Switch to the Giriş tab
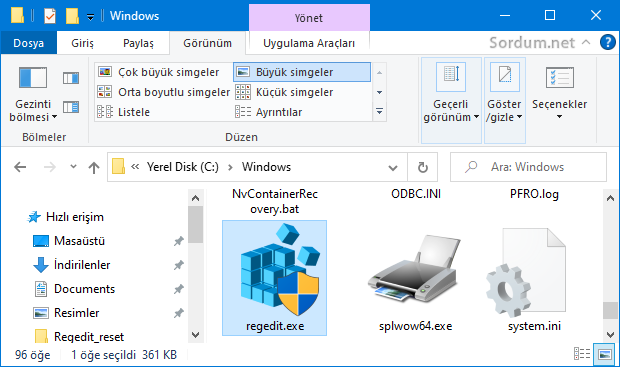 pos(82,43)
